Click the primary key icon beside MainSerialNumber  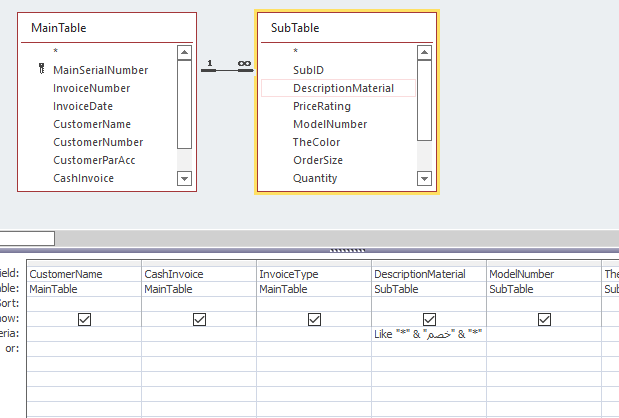coord(41,69)
